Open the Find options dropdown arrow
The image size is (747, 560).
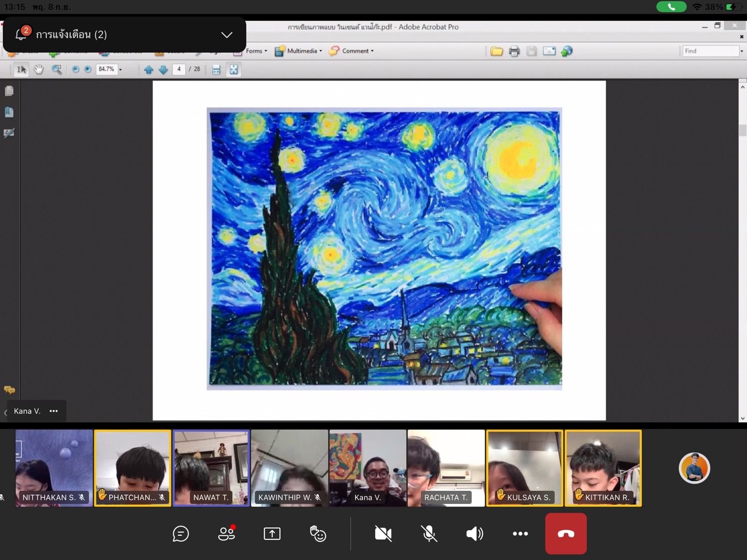[x=741, y=51]
